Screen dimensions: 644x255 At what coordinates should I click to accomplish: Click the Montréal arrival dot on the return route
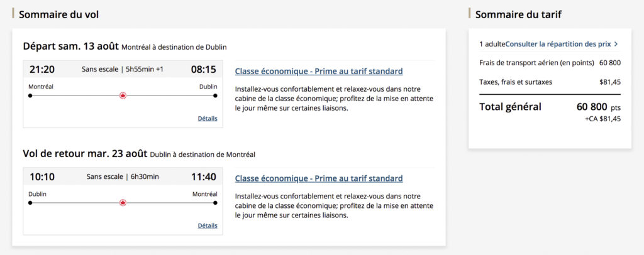coord(215,202)
